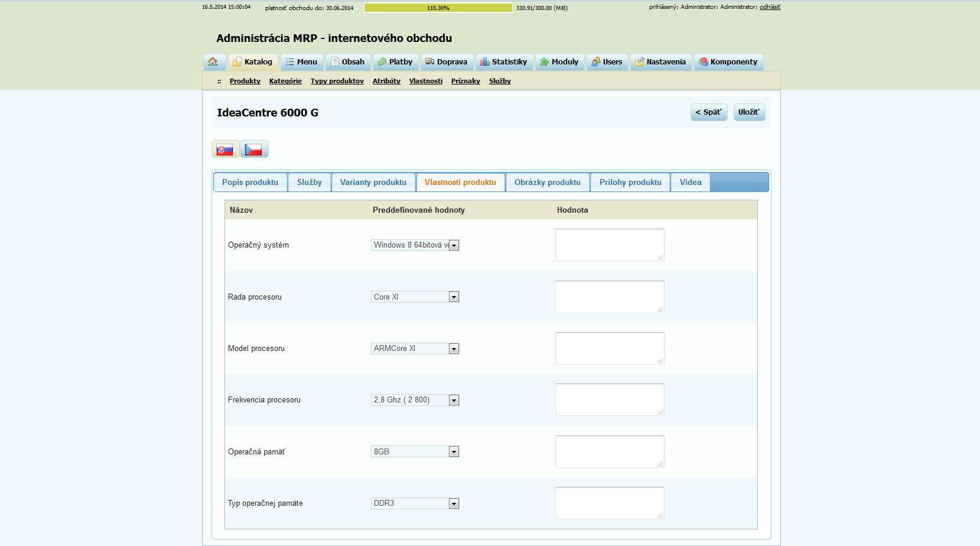Open the Statistiky navigation tab

pos(504,62)
